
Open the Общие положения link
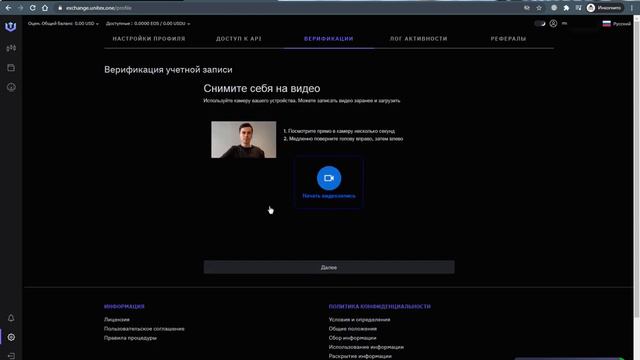[353, 329]
